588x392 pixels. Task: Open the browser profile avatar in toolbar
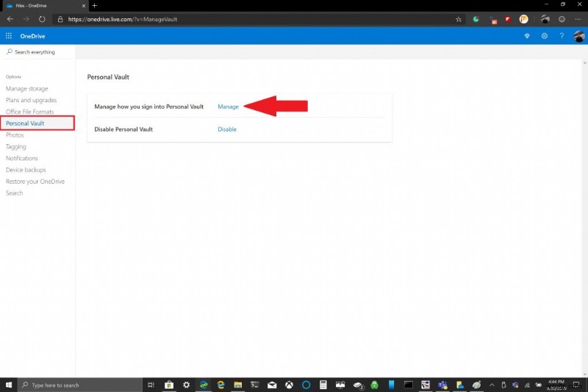pyautogui.click(x=545, y=19)
